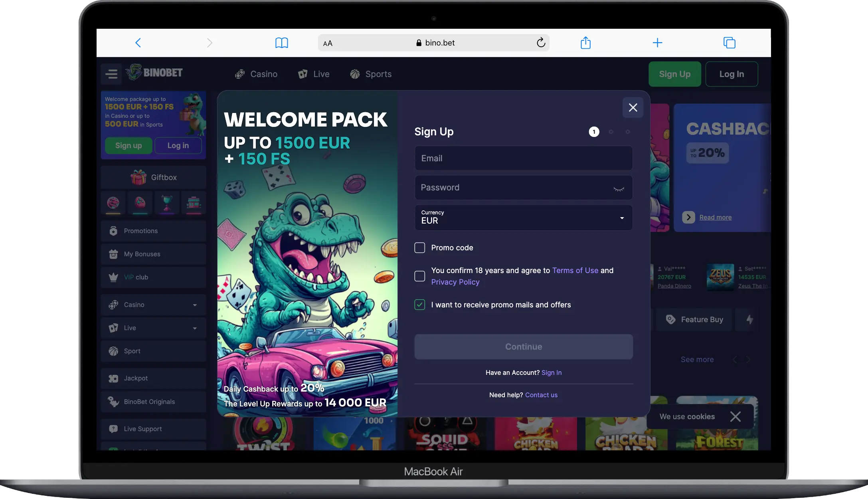Screen dimensions: 868x499
Task: Enable the Promo code checkbox
Action: (420, 248)
